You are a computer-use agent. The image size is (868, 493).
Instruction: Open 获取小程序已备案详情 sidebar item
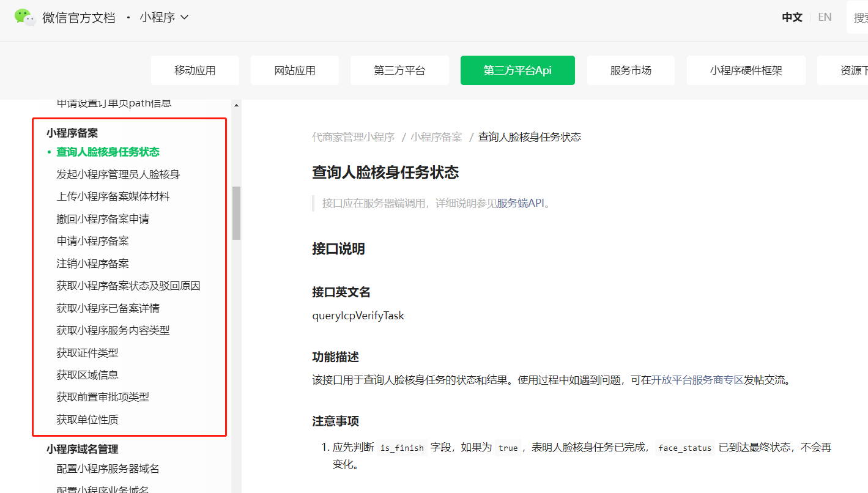[x=108, y=308]
